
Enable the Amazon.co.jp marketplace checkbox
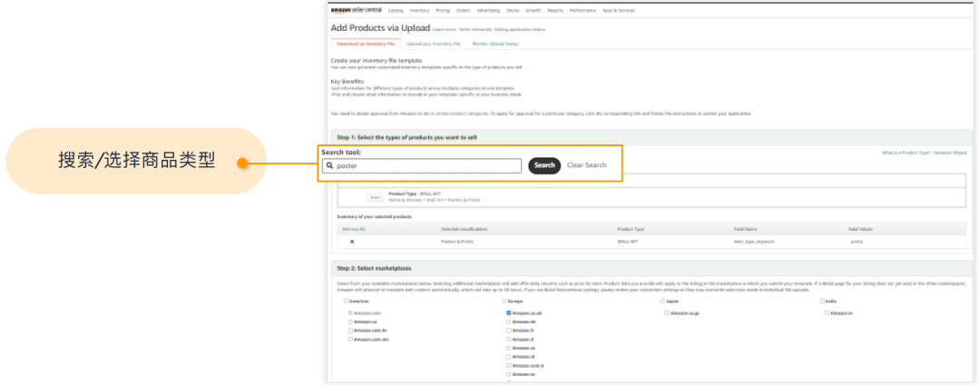point(668,312)
